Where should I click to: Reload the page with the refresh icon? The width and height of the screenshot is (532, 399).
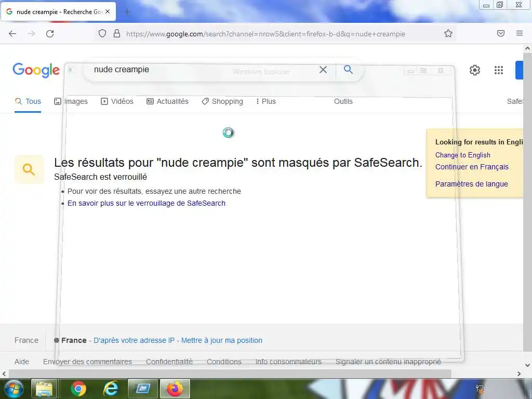pyautogui.click(x=50, y=34)
